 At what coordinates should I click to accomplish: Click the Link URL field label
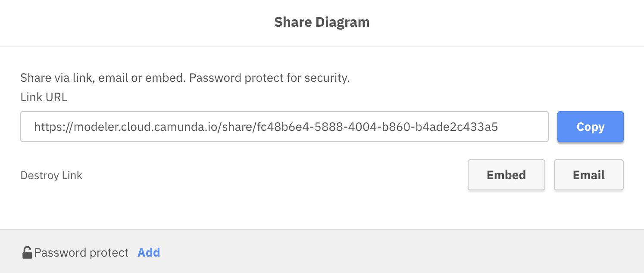44,97
